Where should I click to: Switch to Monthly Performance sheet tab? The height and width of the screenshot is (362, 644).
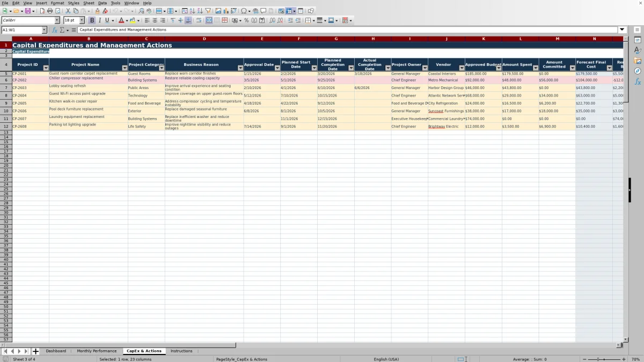point(97,351)
